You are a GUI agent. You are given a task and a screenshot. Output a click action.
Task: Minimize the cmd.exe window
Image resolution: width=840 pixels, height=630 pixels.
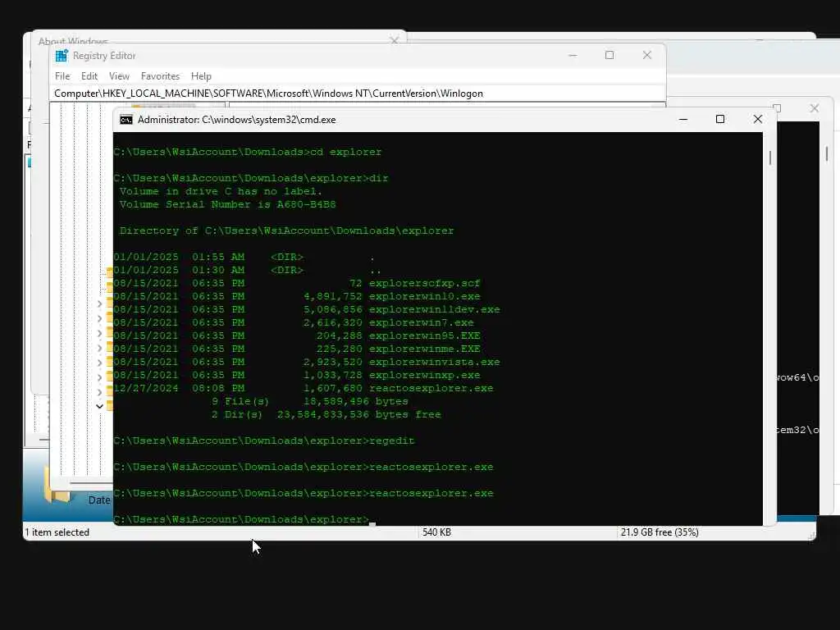click(683, 120)
